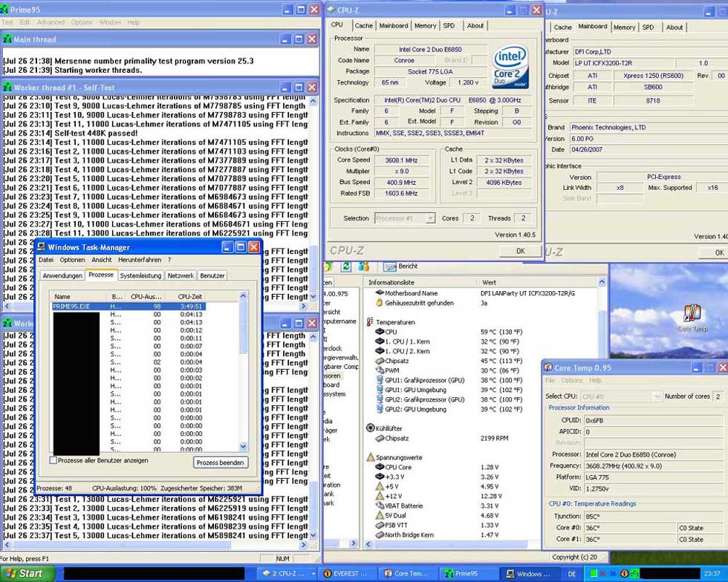Click the GPU1: Grafikprozessor row icon
Viewport: 728px width, 582px height.
tap(380, 380)
